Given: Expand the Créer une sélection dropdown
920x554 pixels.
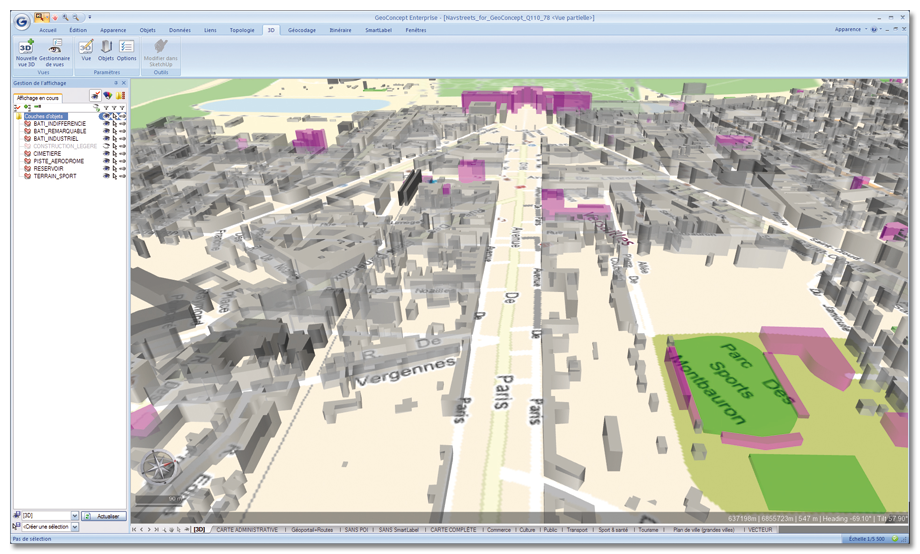Looking at the screenshot, I should pyautogui.click(x=74, y=527).
